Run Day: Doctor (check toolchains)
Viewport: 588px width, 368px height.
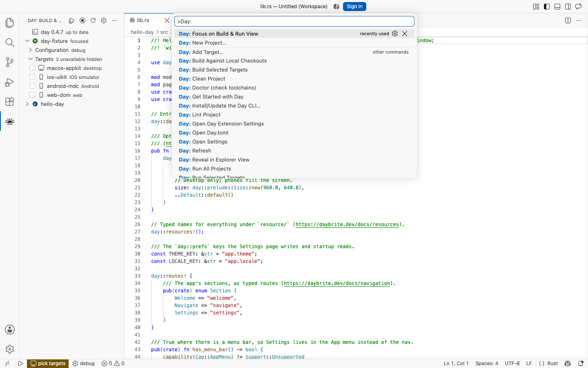click(x=294, y=88)
